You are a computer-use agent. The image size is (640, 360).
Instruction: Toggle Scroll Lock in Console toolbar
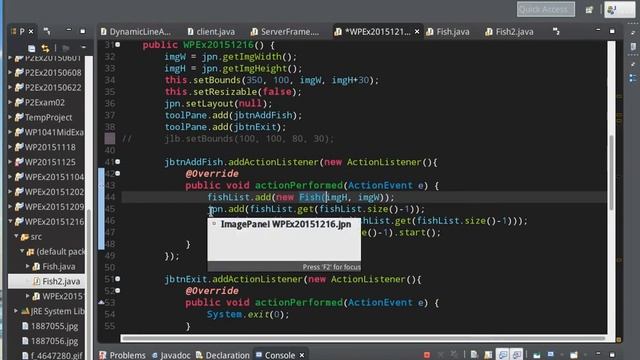pos(488,355)
